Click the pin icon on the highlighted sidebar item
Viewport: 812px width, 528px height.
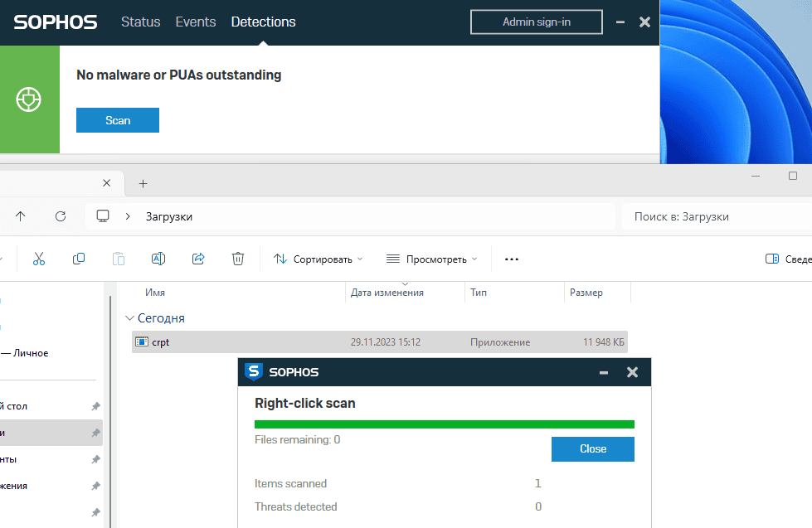[x=96, y=433]
